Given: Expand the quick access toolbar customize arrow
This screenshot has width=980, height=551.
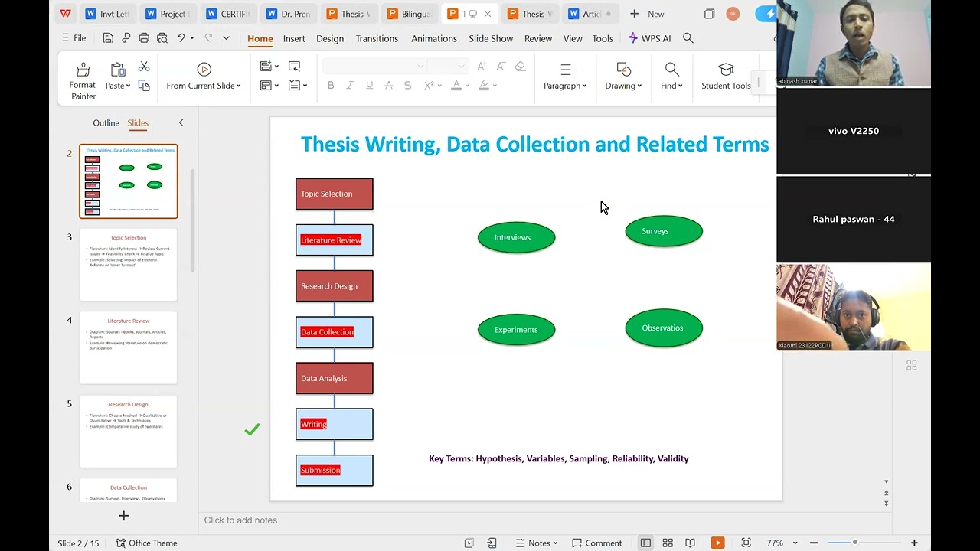Looking at the screenshot, I should (x=226, y=38).
